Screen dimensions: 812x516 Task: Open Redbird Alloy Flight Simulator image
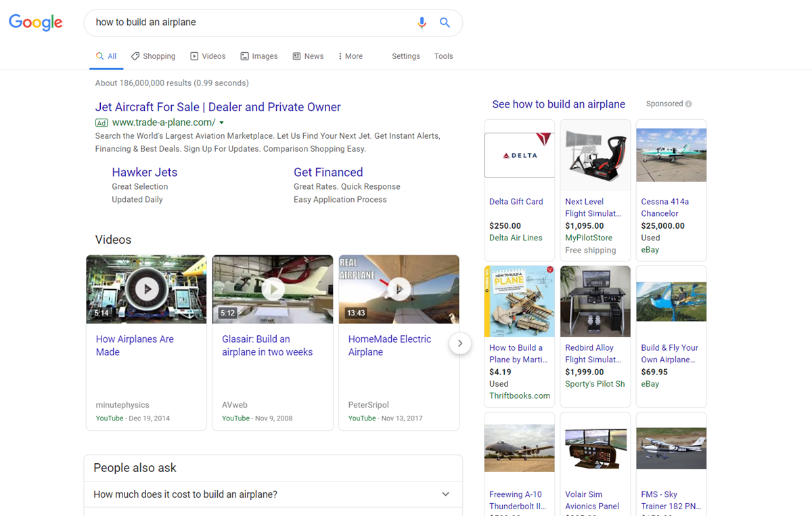595,301
